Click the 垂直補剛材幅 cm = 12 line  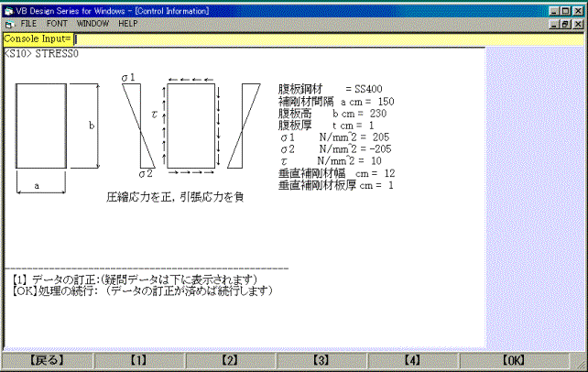point(336,173)
